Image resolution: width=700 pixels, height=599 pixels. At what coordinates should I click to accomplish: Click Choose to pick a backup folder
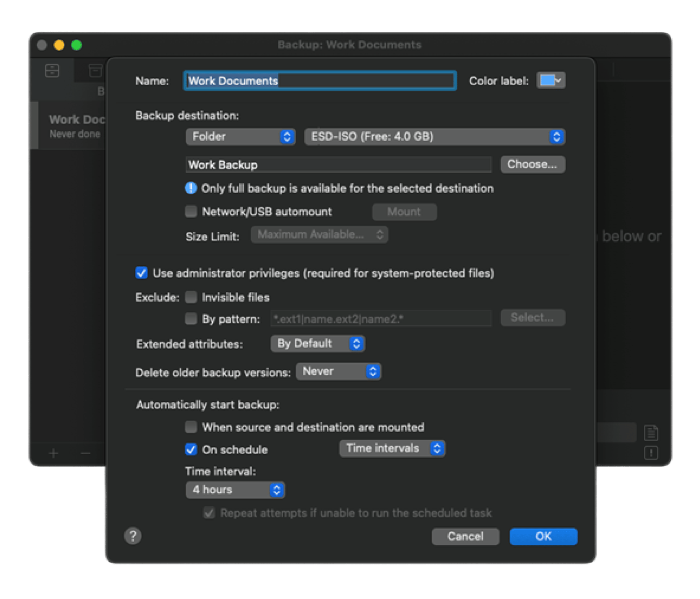click(x=532, y=164)
